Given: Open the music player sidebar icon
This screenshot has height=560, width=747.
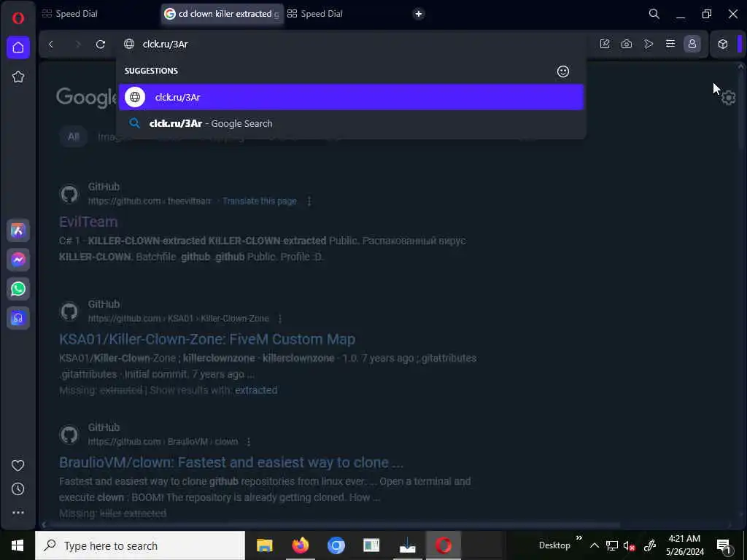Looking at the screenshot, I should pos(18,318).
